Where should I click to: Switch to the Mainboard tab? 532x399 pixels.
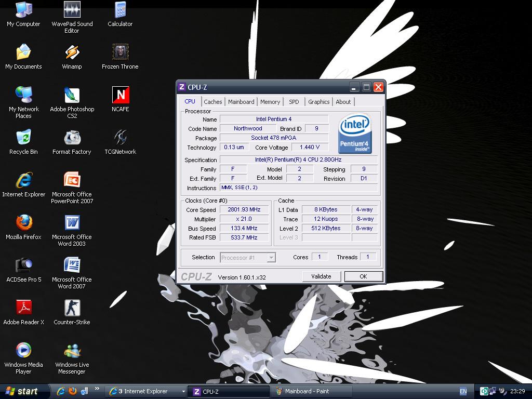click(241, 102)
